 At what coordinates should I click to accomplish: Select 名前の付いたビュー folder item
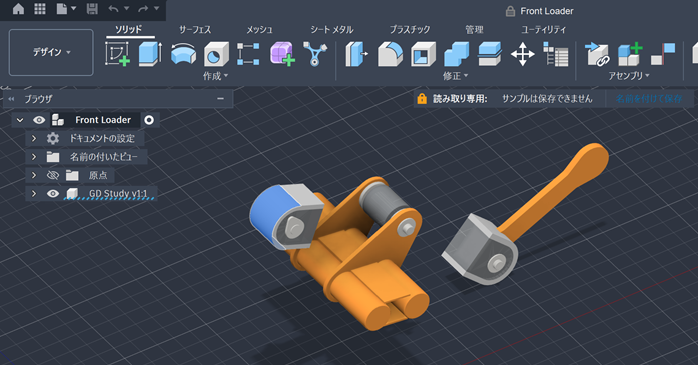(x=104, y=157)
